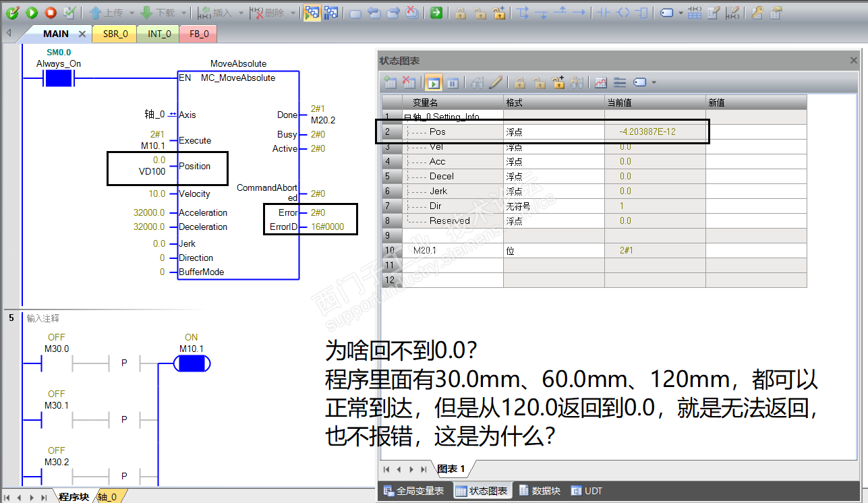Toggle the highlighted program status monitor

311,12
